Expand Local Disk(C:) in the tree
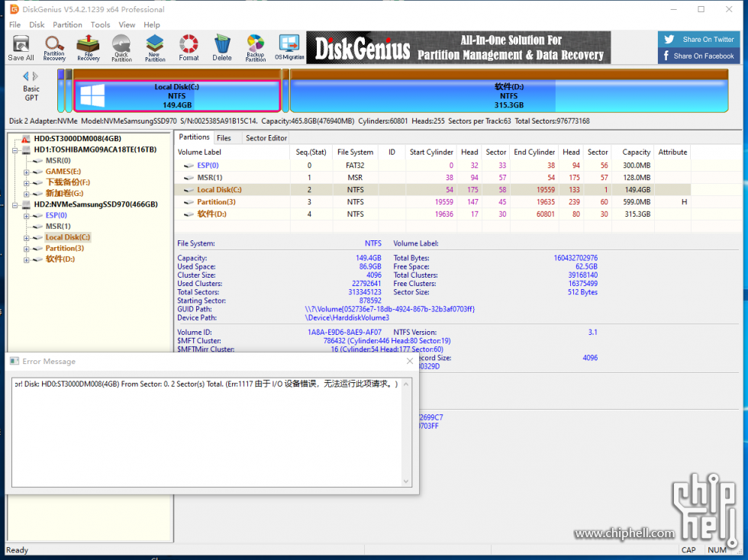The height and width of the screenshot is (560, 748). tap(27, 238)
